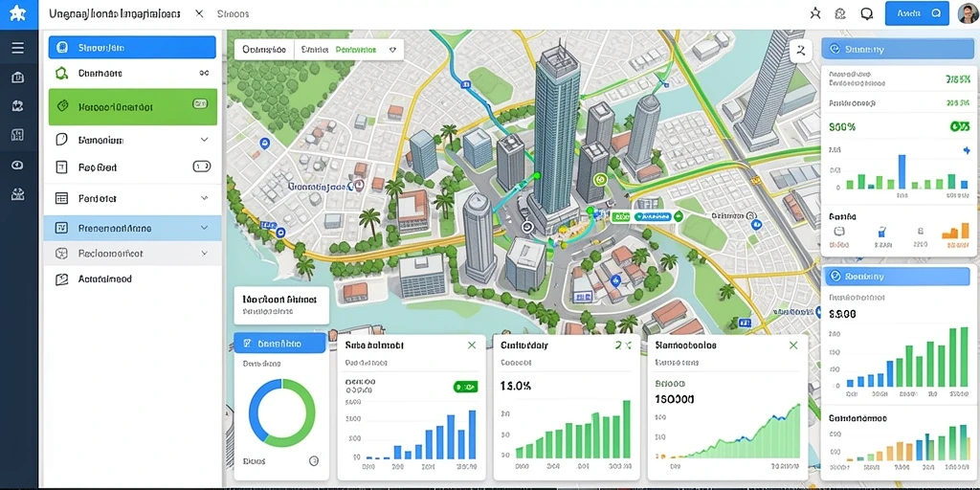This screenshot has width=980, height=490.
Task: Click the icon on the gray panel row
Action: click(61, 253)
